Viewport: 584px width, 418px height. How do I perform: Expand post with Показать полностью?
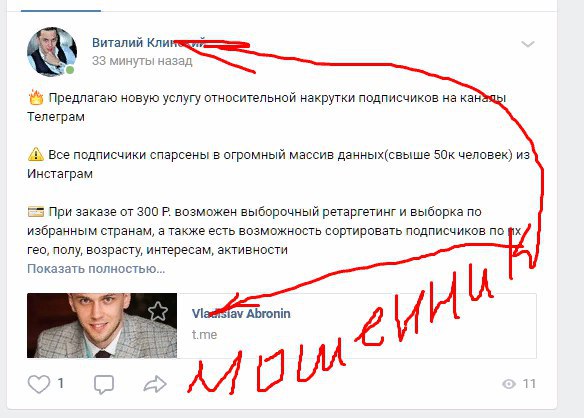[96, 269]
